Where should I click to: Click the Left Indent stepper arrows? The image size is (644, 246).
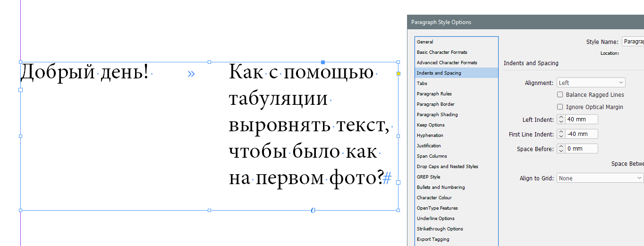(561, 120)
